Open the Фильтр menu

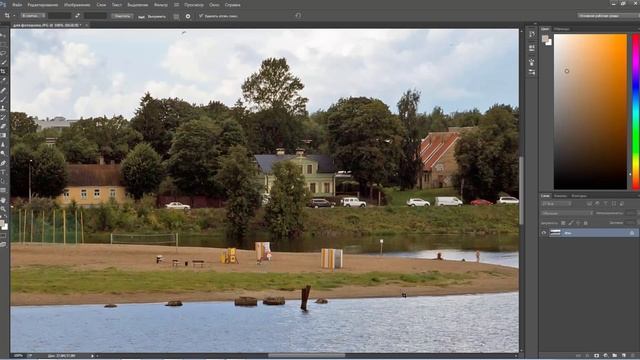[161, 5]
